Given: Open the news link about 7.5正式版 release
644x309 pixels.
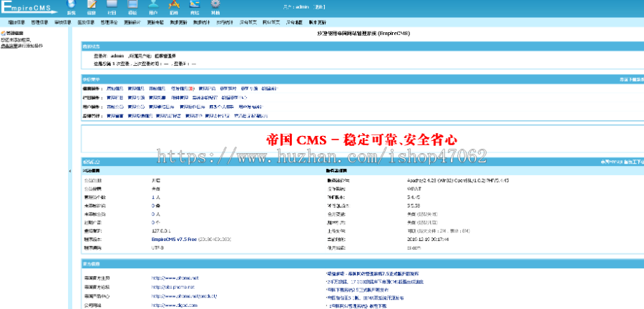Looking at the screenshot, I should [373, 273].
